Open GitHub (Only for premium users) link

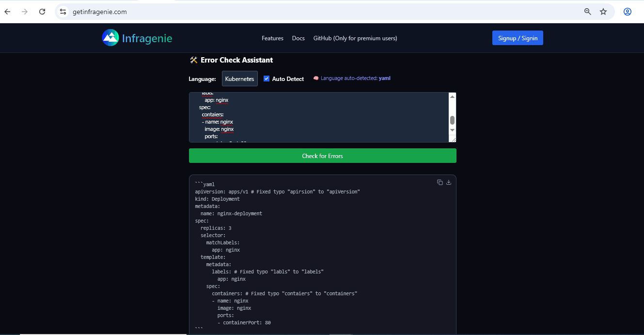pos(355,38)
